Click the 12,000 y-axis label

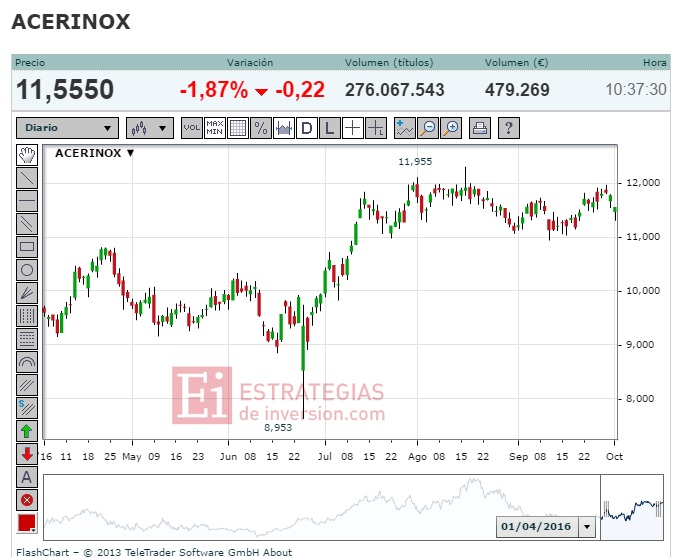[643, 183]
